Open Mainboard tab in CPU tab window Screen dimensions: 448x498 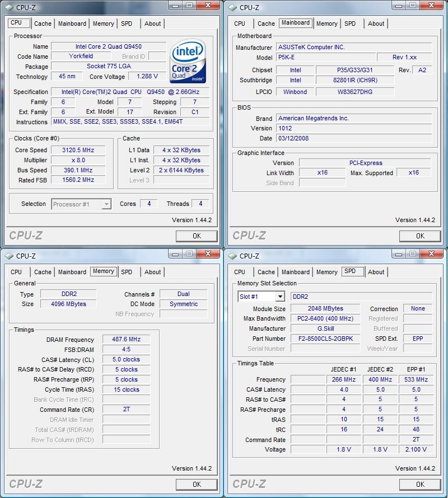point(72,24)
